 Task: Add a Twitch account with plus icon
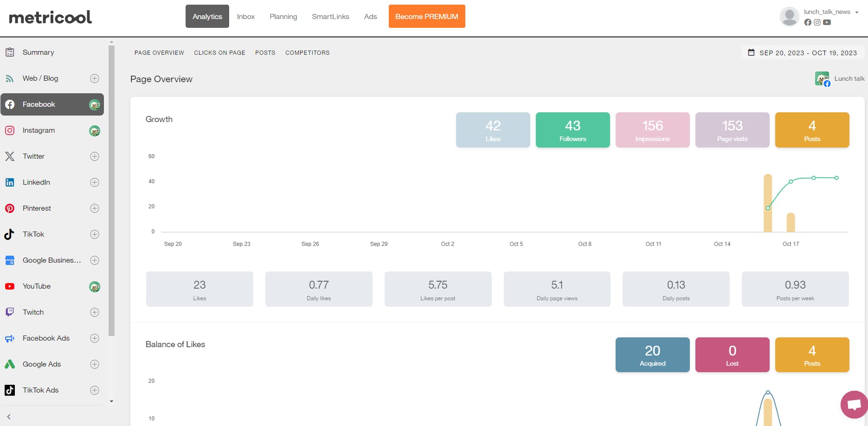95,312
